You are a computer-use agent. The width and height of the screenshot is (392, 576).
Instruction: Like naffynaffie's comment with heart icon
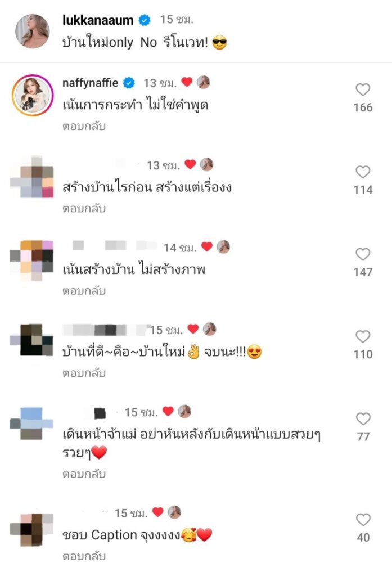(363, 89)
